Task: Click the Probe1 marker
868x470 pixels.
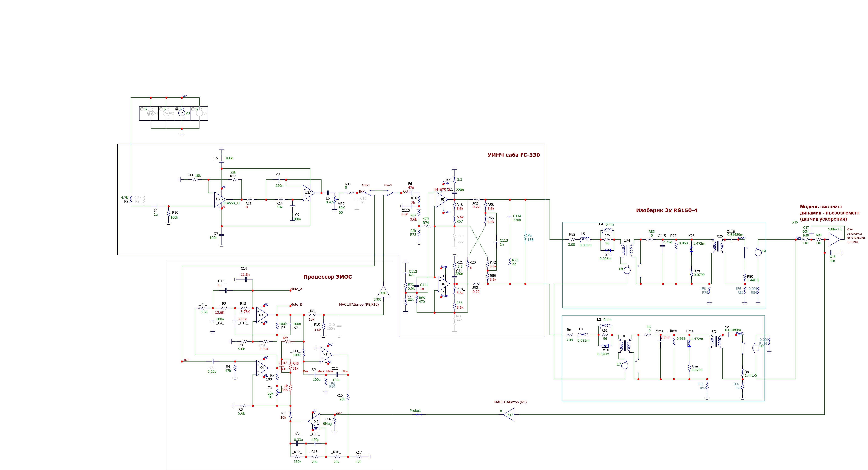Action: click(x=419, y=415)
